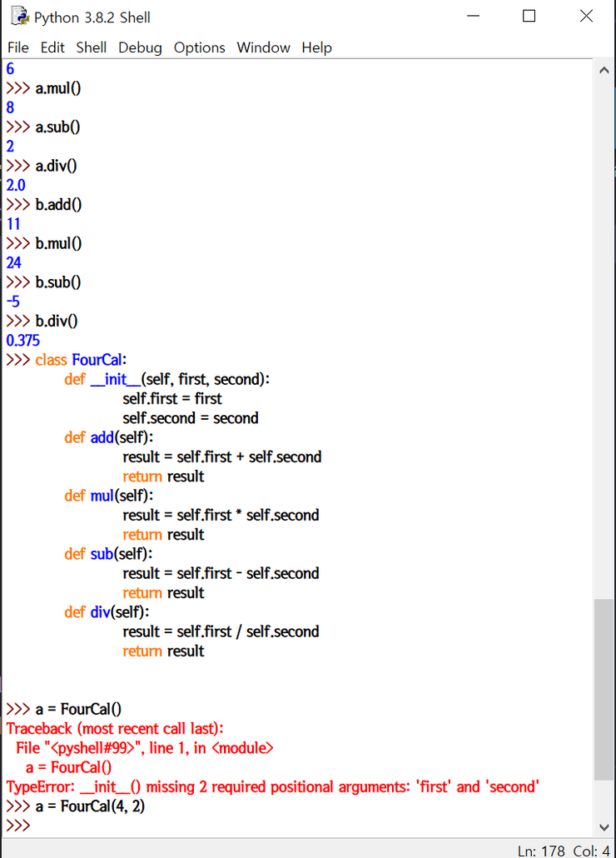Click the 'self.first = first' line

172,399
